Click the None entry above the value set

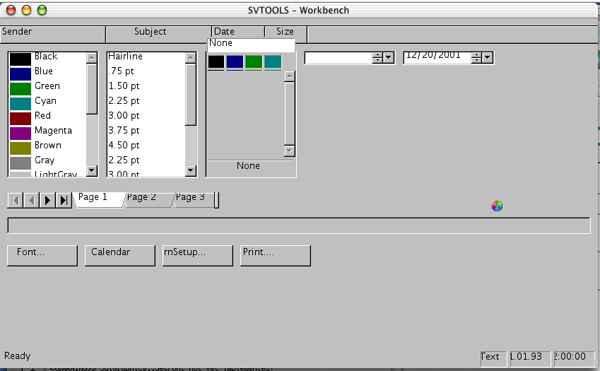point(251,44)
